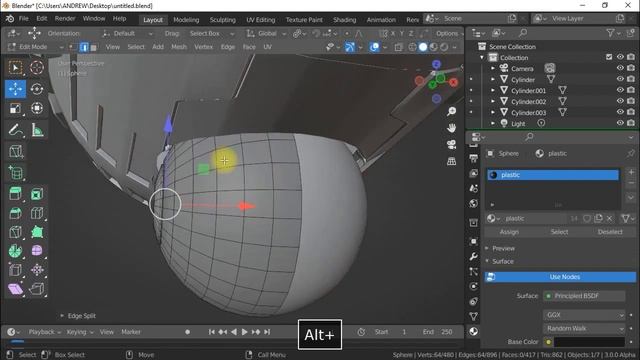Viewport: 640px width, 360px height.
Task: Switch to the Modeling workspace tab
Action: point(186,20)
